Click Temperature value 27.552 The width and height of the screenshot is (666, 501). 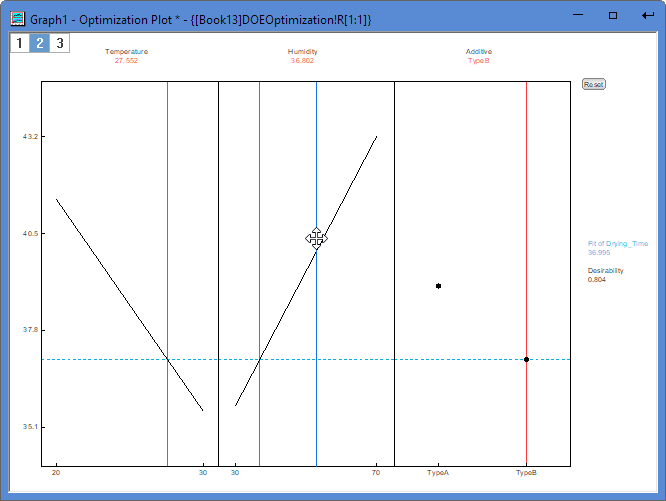[126, 60]
